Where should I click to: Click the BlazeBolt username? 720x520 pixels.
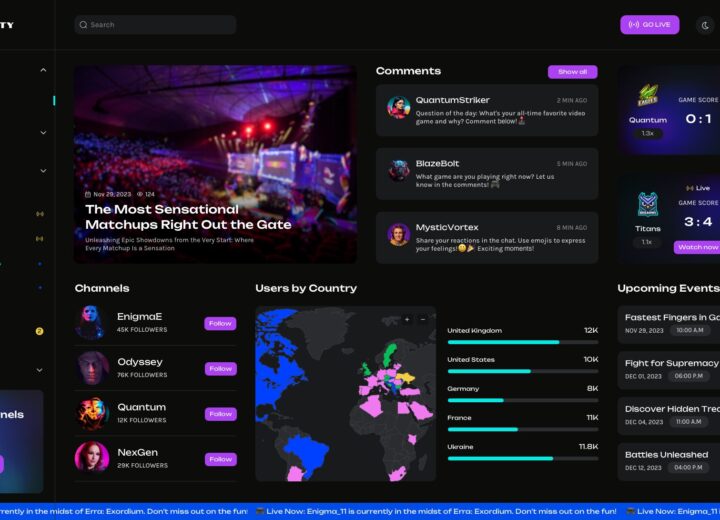pos(437,164)
